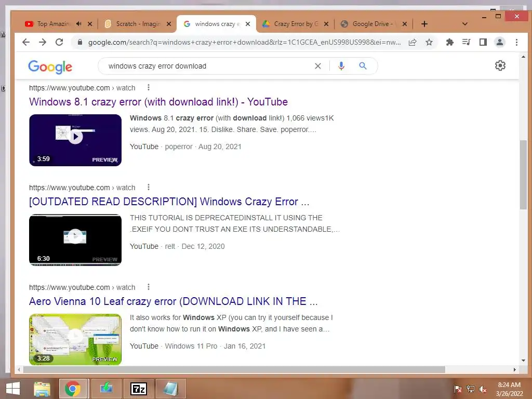
Task: Click the Chrome taskbar icon
Action: [73, 389]
